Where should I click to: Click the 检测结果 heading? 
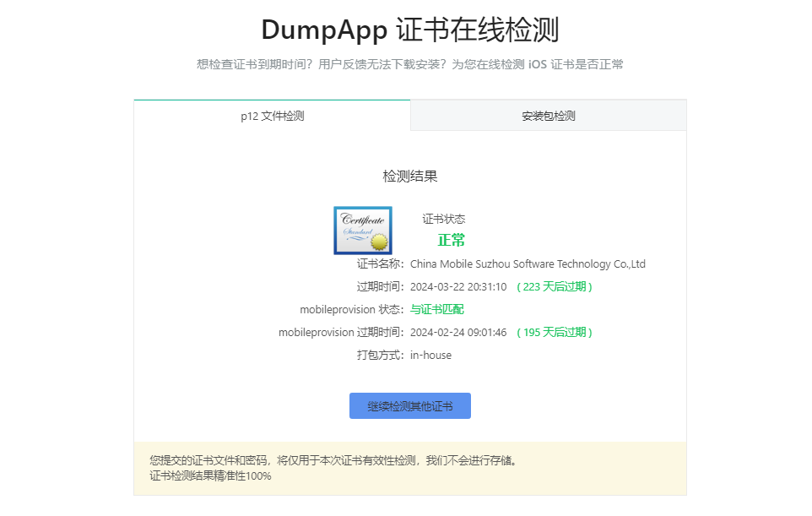point(409,177)
